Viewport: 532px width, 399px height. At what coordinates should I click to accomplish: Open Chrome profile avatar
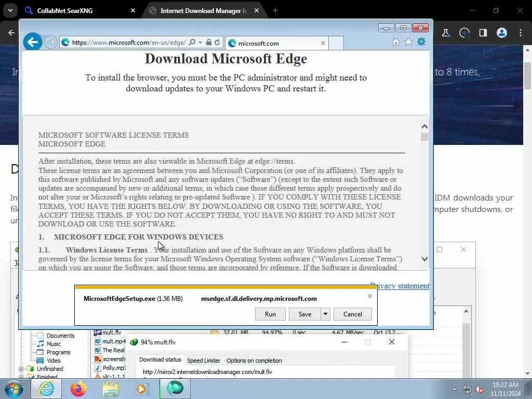(501, 33)
